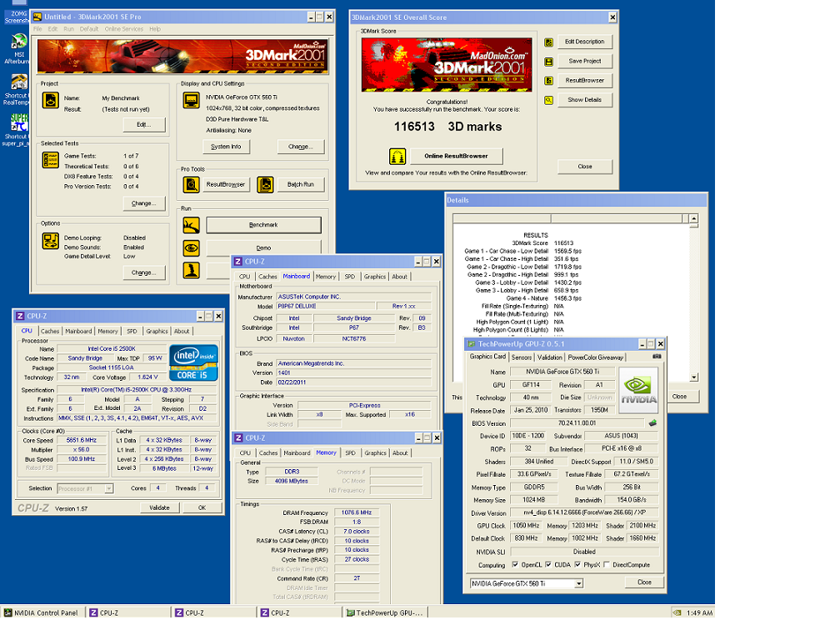Click the System Info button
Screen dimensions: 840x630
point(226,147)
